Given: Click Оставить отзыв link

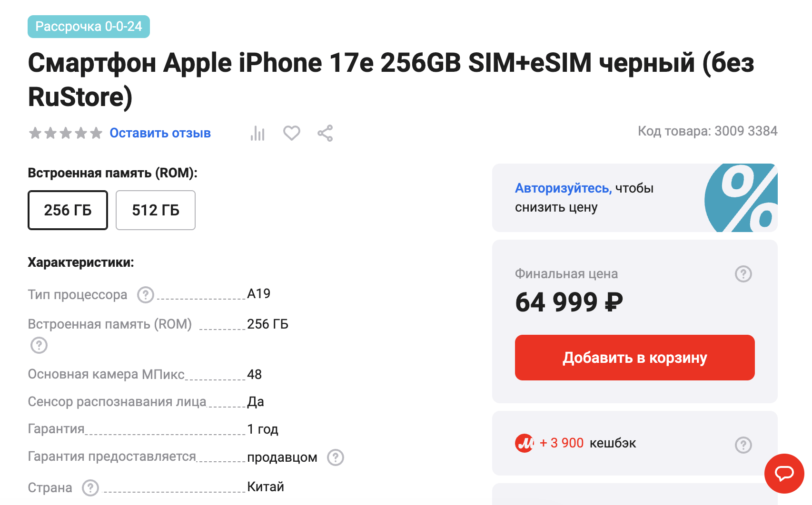Looking at the screenshot, I should 160,133.
